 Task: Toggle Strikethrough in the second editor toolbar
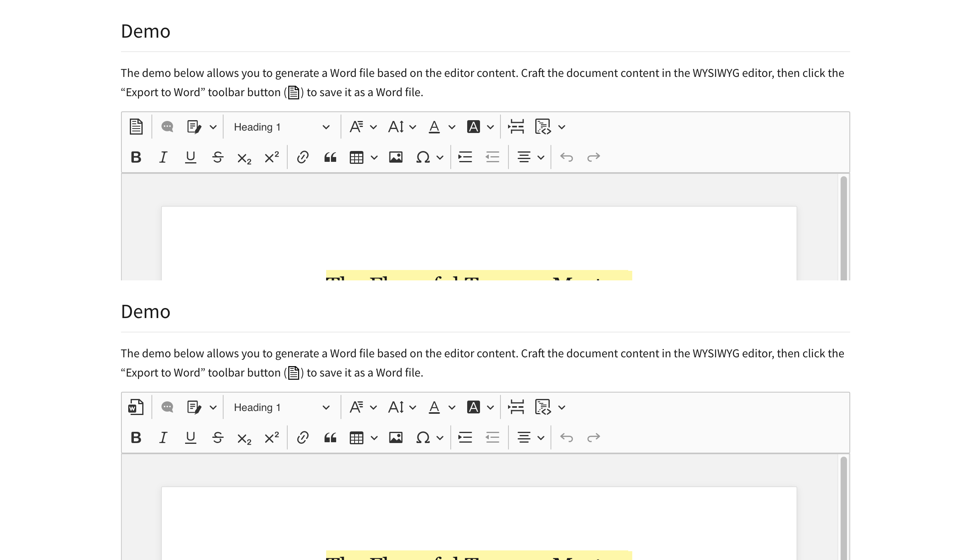click(x=218, y=437)
